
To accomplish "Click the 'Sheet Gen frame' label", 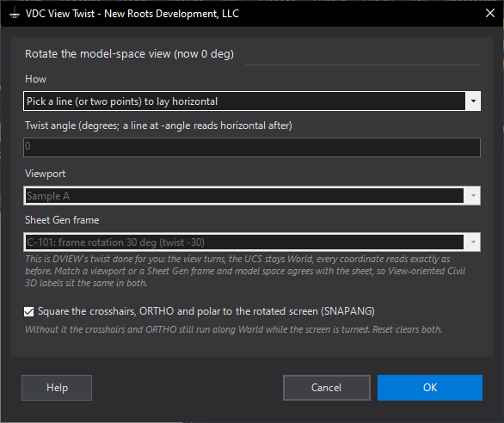I will click(62, 220).
